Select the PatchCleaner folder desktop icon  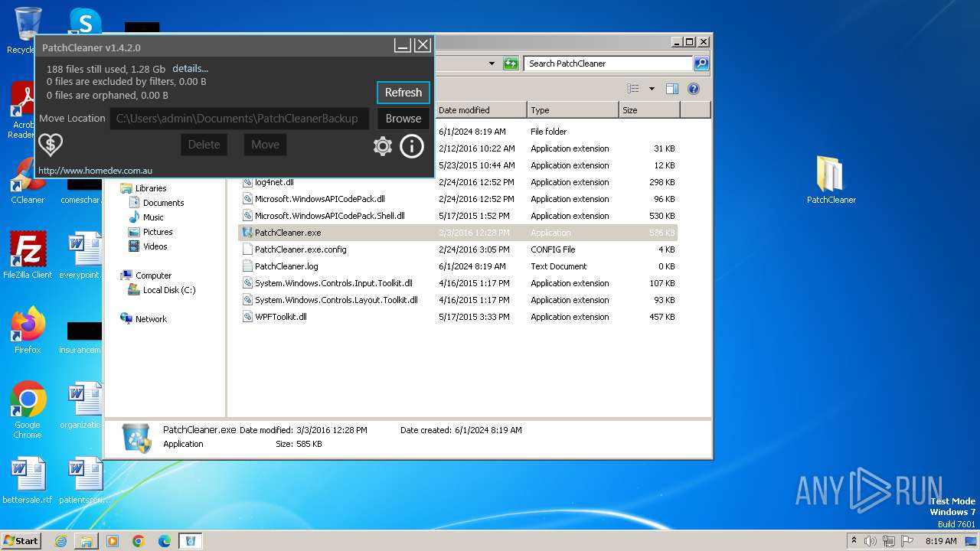point(831,181)
